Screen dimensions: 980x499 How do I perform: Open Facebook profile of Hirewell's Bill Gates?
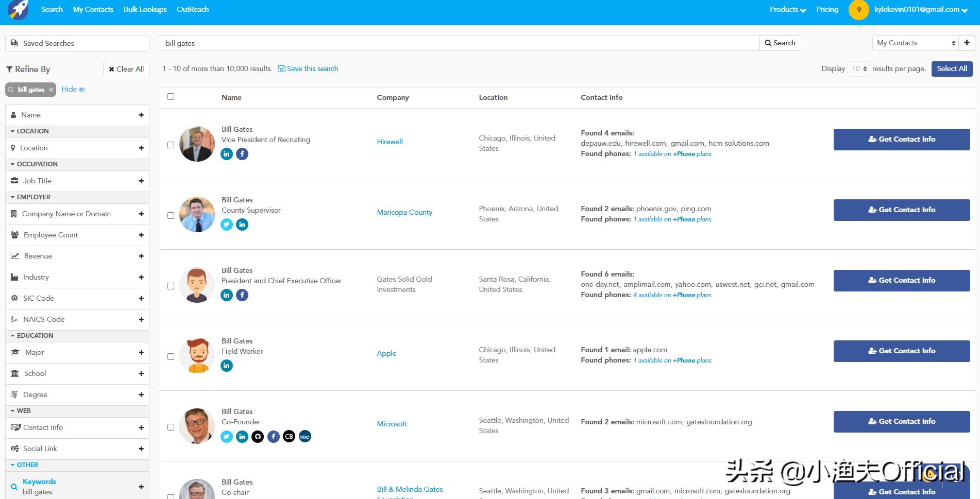[242, 154]
